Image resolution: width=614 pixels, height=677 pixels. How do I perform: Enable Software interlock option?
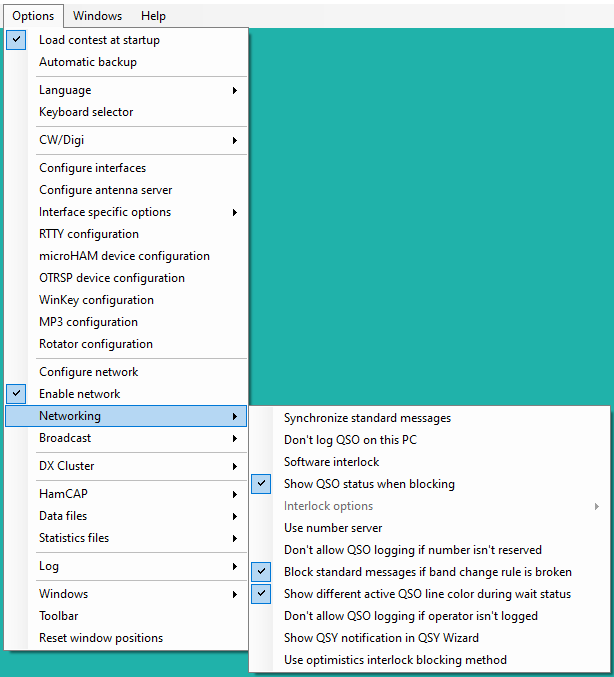[x=430, y=462]
